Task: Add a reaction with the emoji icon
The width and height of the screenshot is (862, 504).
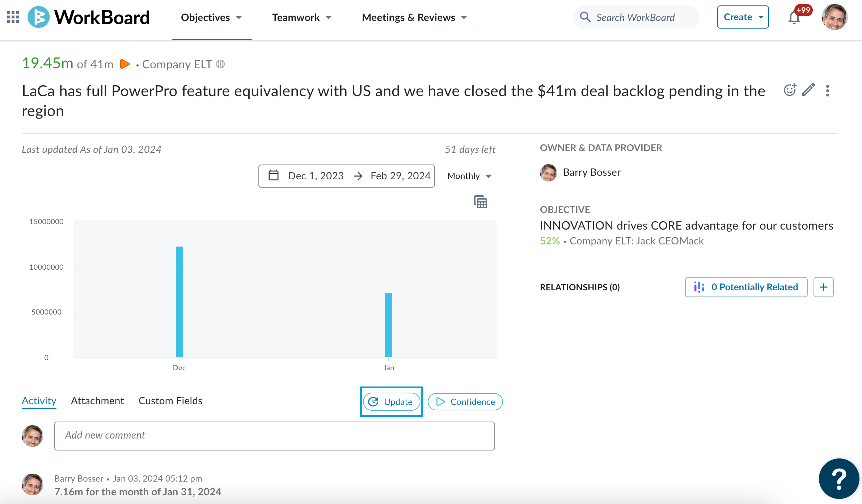Action: (x=790, y=90)
